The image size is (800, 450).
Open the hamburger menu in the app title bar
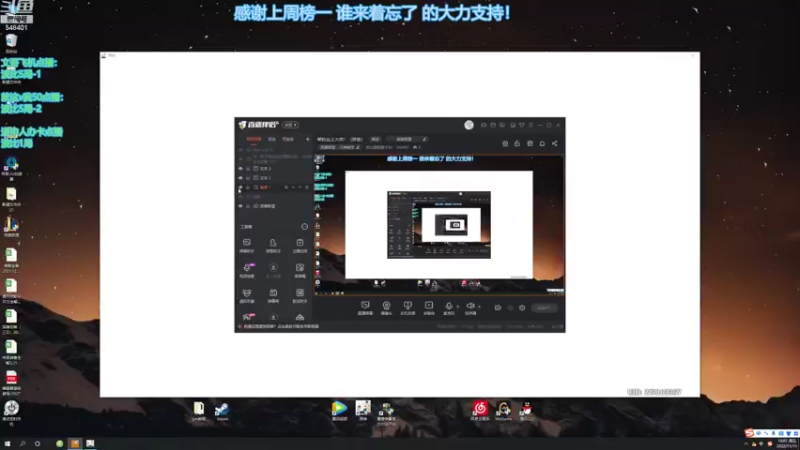click(x=531, y=125)
